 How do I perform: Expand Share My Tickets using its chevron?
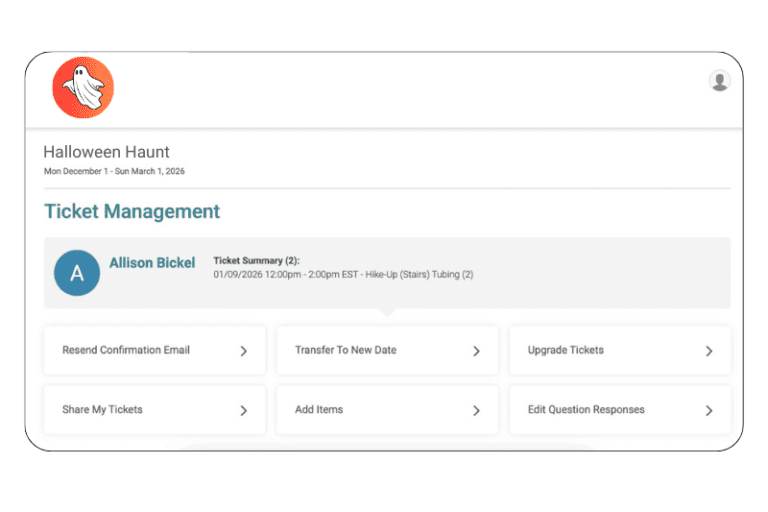pos(243,410)
